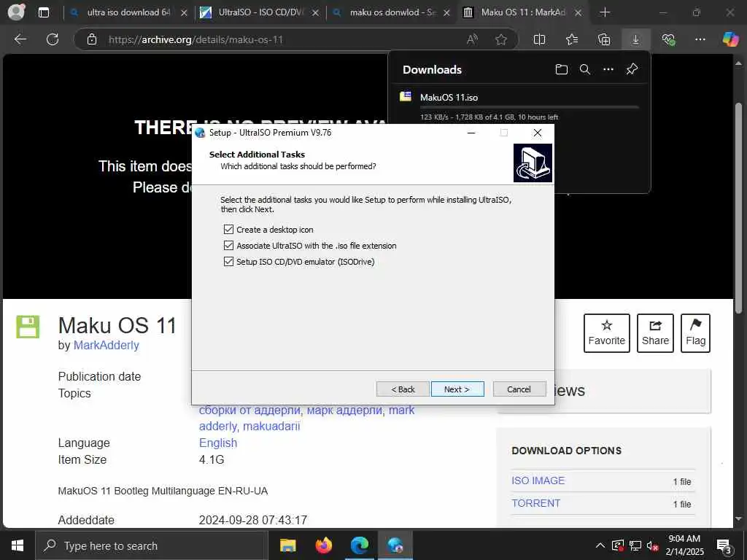Click the page vertical scrollbar

click(738, 209)
